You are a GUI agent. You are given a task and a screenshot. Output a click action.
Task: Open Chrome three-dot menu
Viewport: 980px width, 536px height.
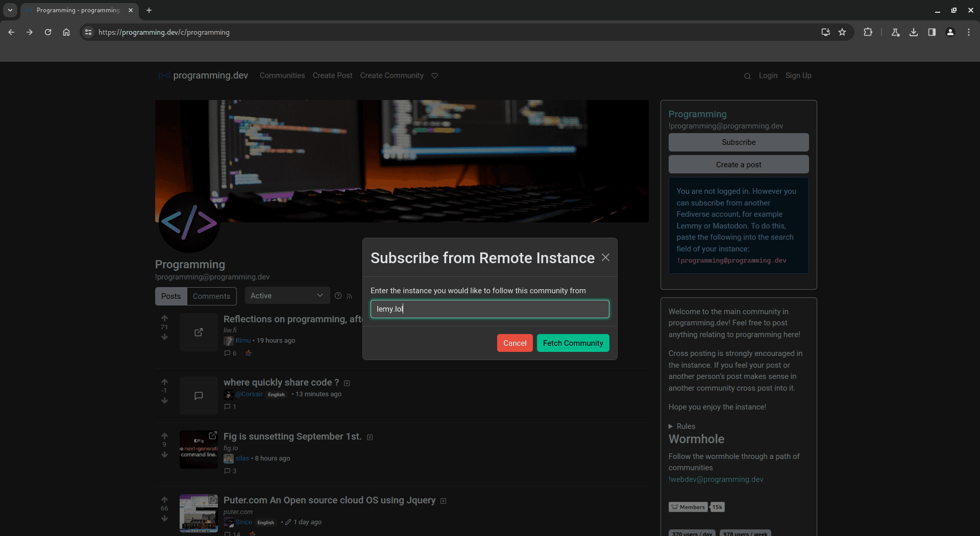click(x=969, y=32)
